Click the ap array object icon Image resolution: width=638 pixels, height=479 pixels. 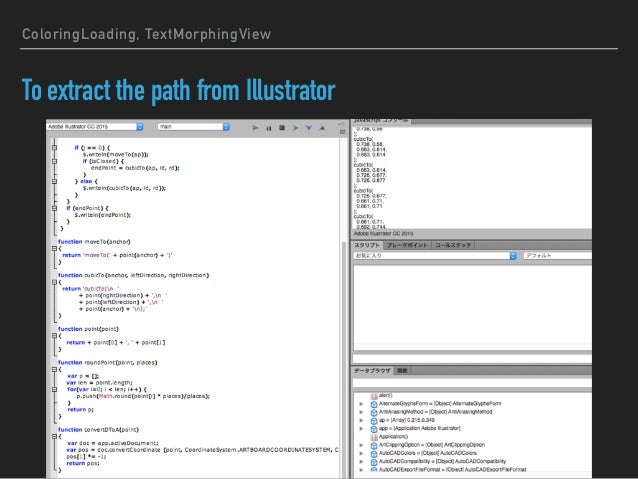click(x=374, y=420)
